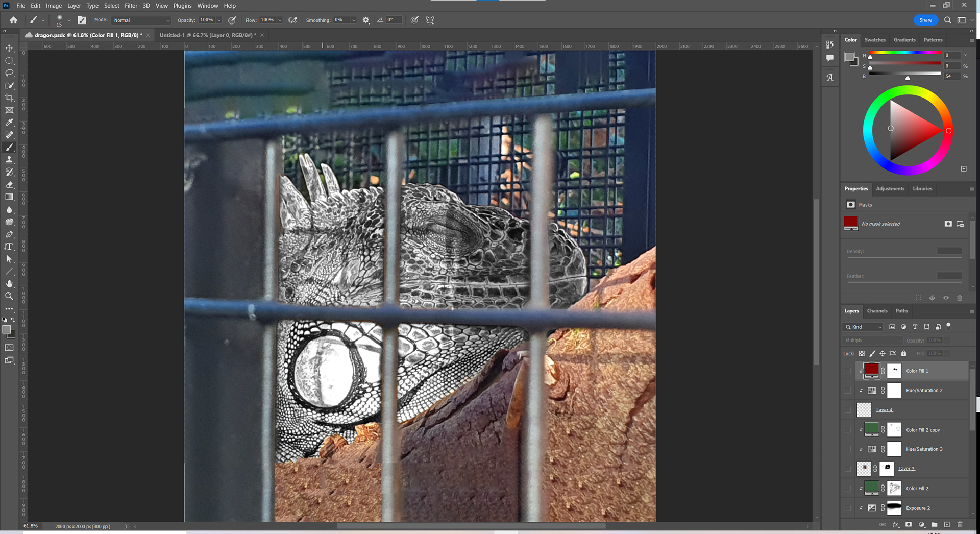Create new group folder icon
Image resolution: width=980 pixels, height=534 pixels.
pos(934,524)
